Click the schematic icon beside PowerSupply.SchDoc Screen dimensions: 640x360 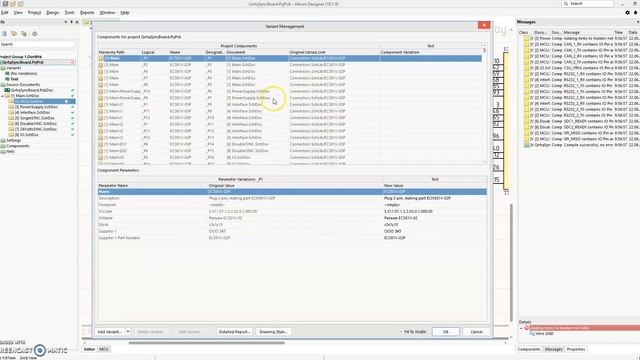[x=11, y=107]
